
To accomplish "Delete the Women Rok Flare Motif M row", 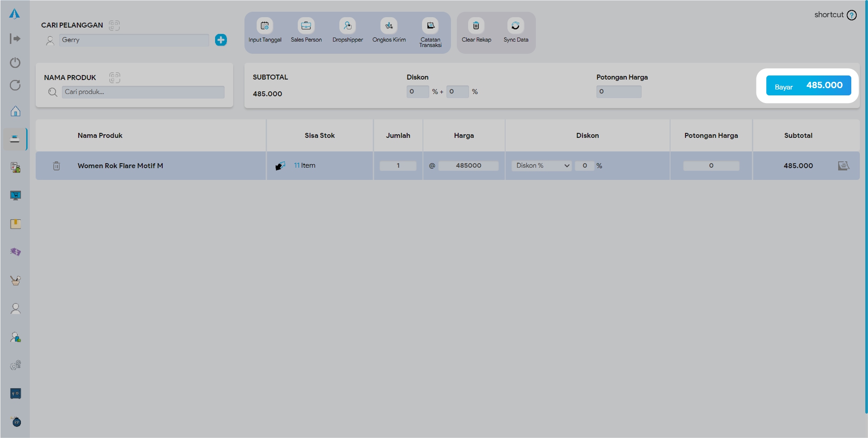I will coord(56,166).
